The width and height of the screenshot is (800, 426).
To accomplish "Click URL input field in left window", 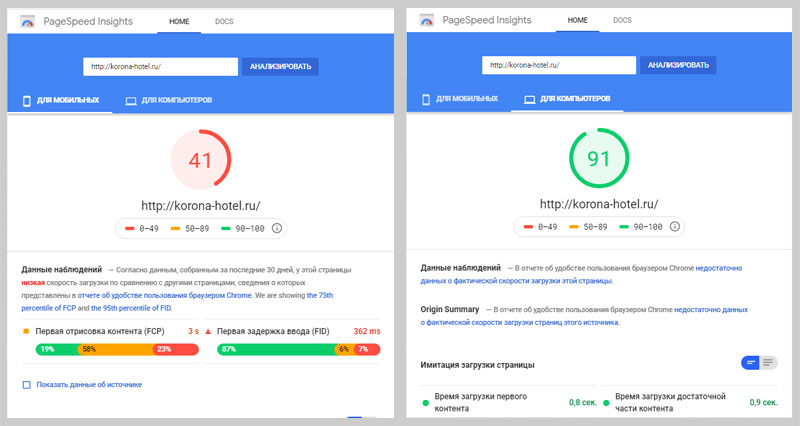I will tap(160, 66).
